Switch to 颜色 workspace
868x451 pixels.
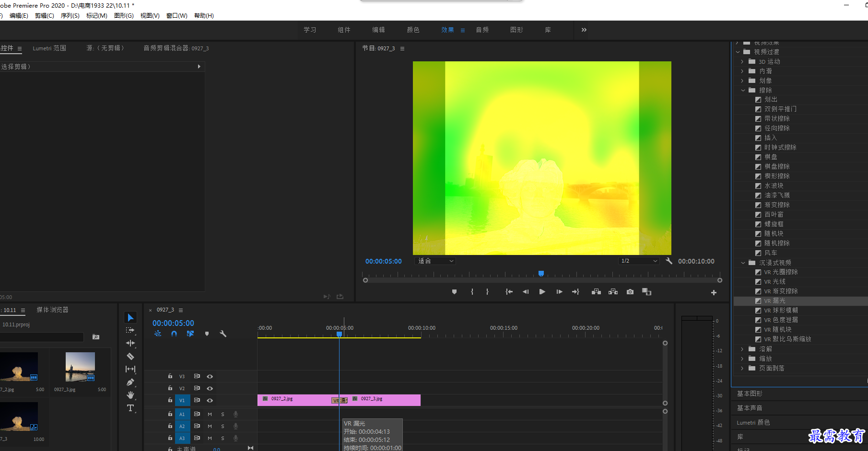tap(413, 30)
